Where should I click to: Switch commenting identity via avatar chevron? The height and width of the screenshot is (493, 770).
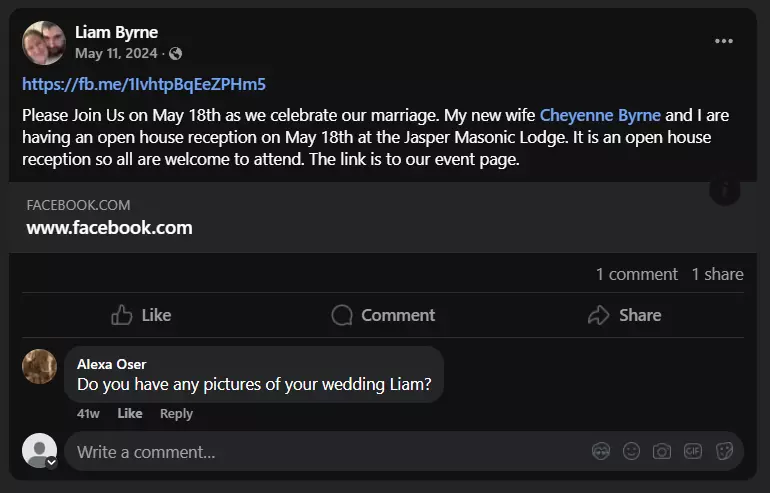(x=52, y=463)
